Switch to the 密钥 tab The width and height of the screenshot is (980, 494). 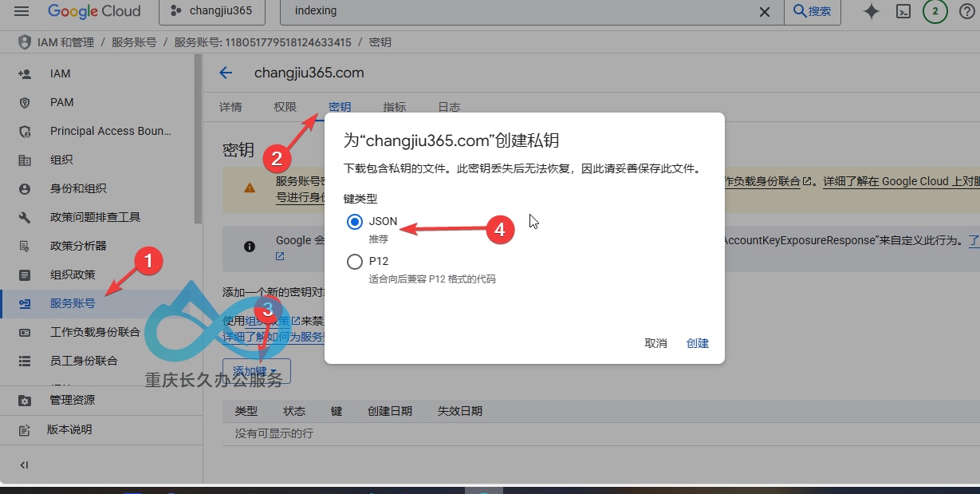point(340,107)
